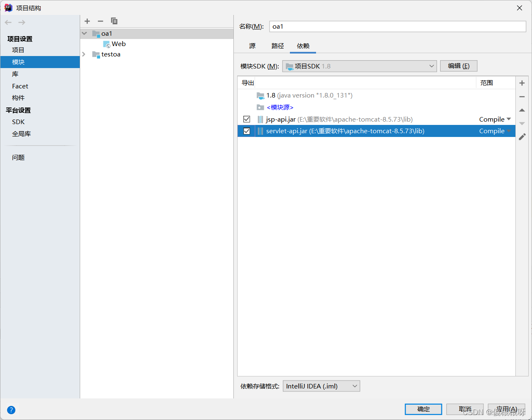Expand the testoa module tree node
Screen dimensions: 532x420
point(84,54)
